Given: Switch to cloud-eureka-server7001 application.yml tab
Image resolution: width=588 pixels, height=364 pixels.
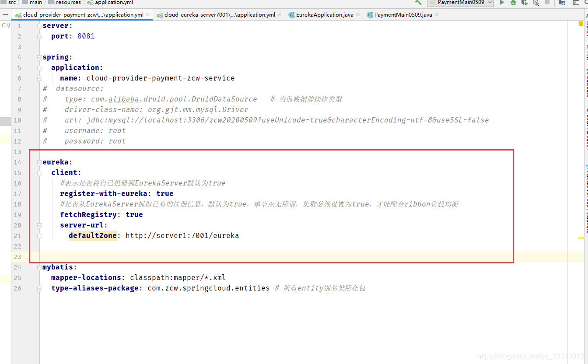Looking at the screenshot, I should [x=220, y=14].
